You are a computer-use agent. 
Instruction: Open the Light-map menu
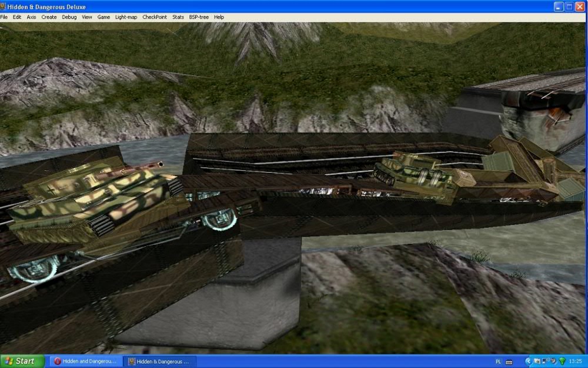[126, 17]
